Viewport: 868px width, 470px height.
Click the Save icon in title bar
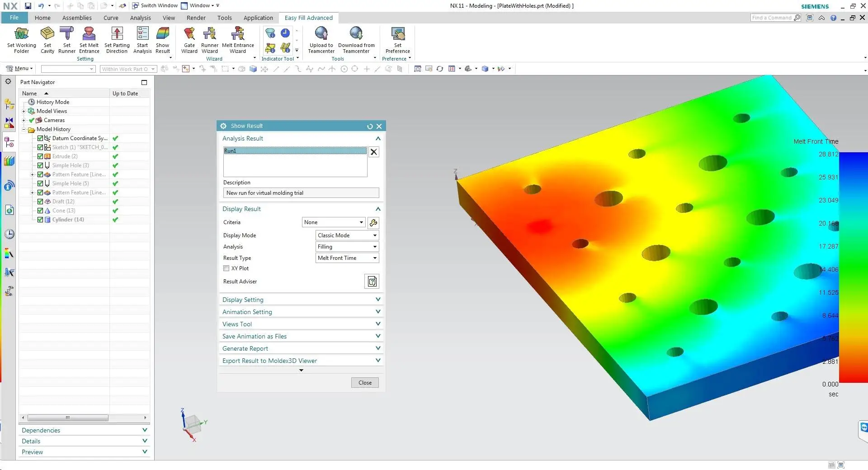(x=28, y=6)
